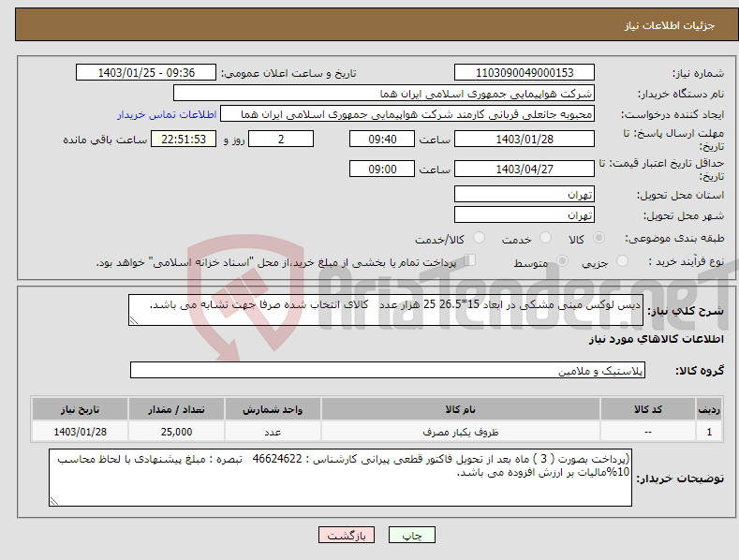
Task: Click the response deadline time 09:40 field
Action: (382, 139)
